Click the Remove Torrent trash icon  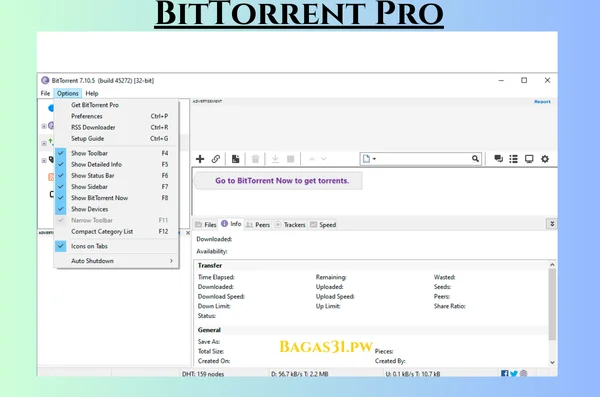point(255,159)
